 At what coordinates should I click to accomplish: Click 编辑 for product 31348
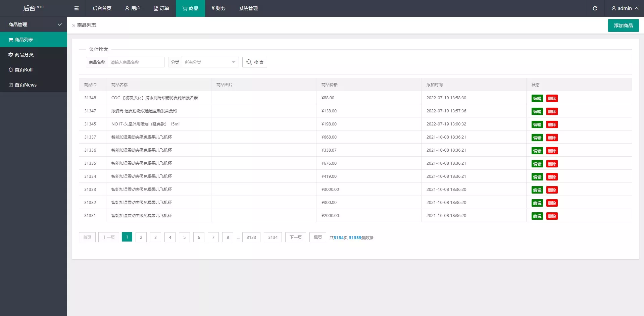click(x=537, y=98)
